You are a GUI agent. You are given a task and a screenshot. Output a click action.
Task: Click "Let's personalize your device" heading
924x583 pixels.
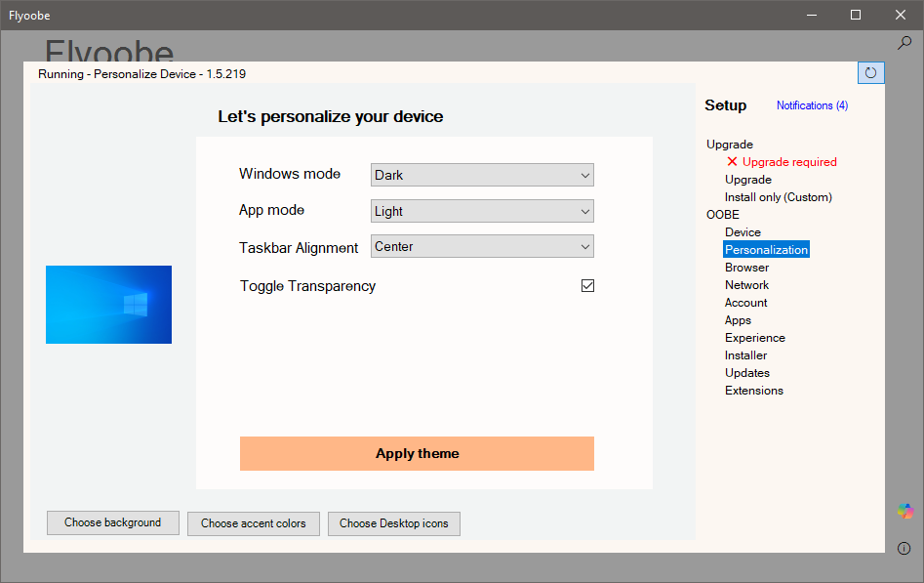pos(331,117)
